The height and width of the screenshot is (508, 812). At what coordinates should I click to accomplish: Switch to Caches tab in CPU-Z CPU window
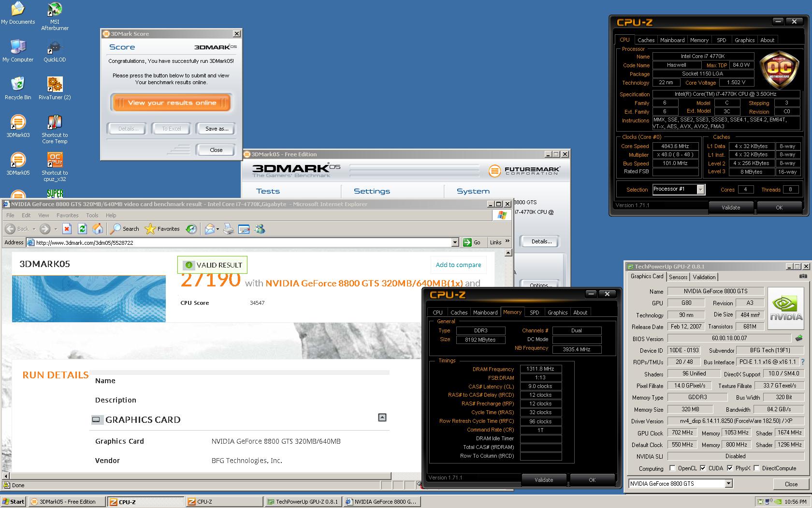click(x=646, y=40)
